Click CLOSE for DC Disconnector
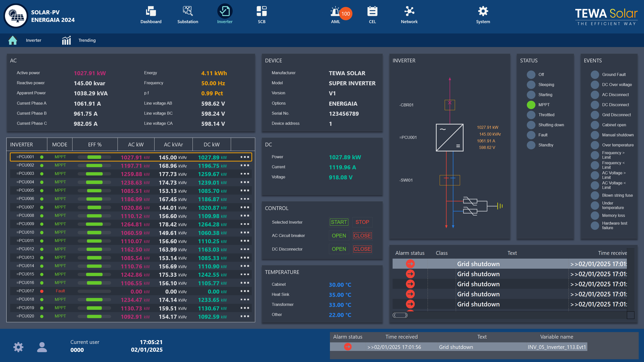The width and height of the screenshot is (644, 362). pyautogui.click(x=362, y=249)
